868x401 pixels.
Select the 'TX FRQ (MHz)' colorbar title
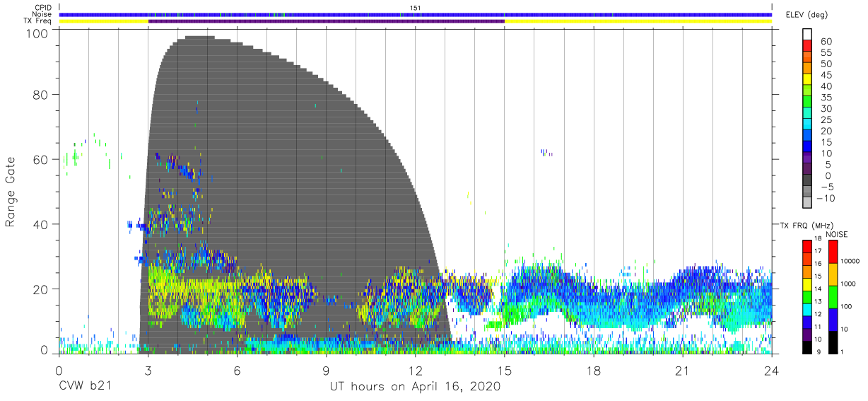tap(805, 226)
